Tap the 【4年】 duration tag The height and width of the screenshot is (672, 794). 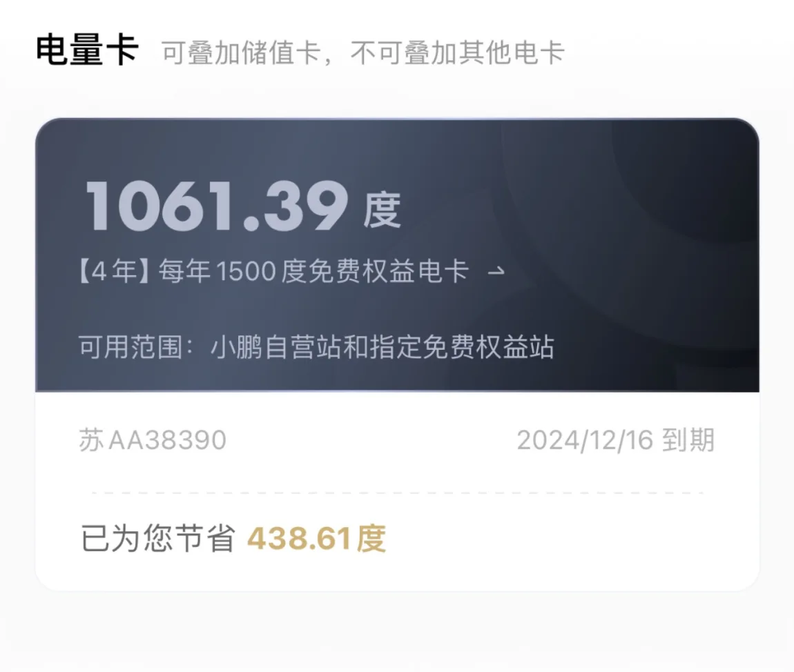115,271
